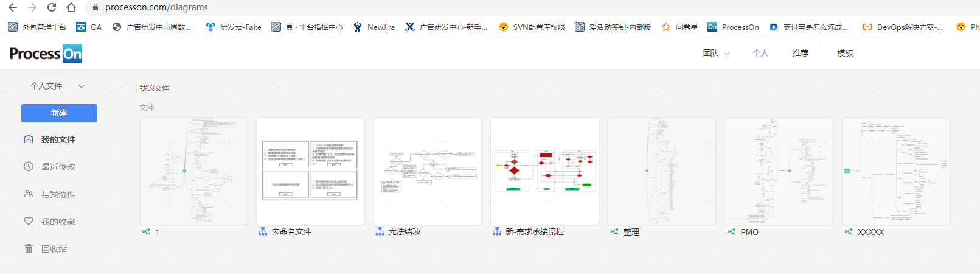Screen dimensions: 980x274
Task: Switch to the 个人 tab
Action: [x=760, y=54]
